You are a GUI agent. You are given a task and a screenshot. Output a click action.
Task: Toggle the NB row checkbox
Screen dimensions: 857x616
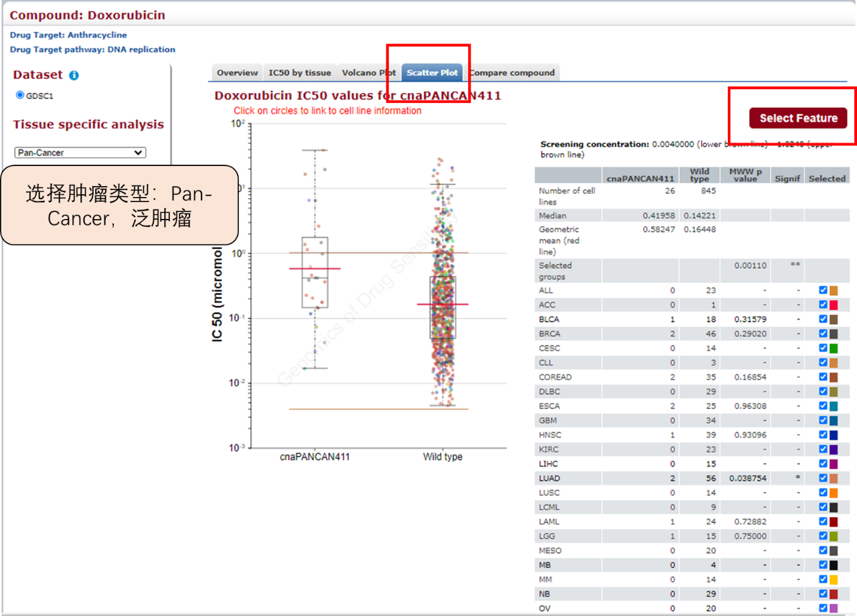click(823, 594)
